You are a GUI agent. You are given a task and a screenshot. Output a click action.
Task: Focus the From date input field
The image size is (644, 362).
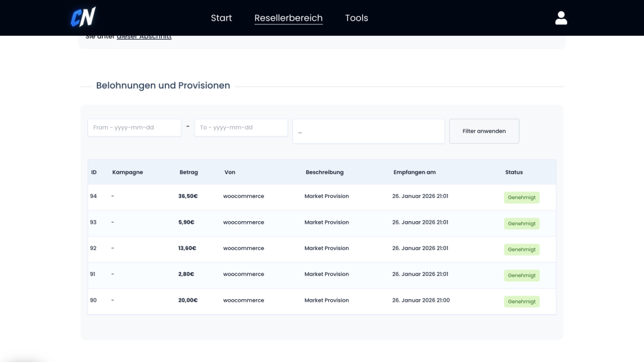coord(134,128)
